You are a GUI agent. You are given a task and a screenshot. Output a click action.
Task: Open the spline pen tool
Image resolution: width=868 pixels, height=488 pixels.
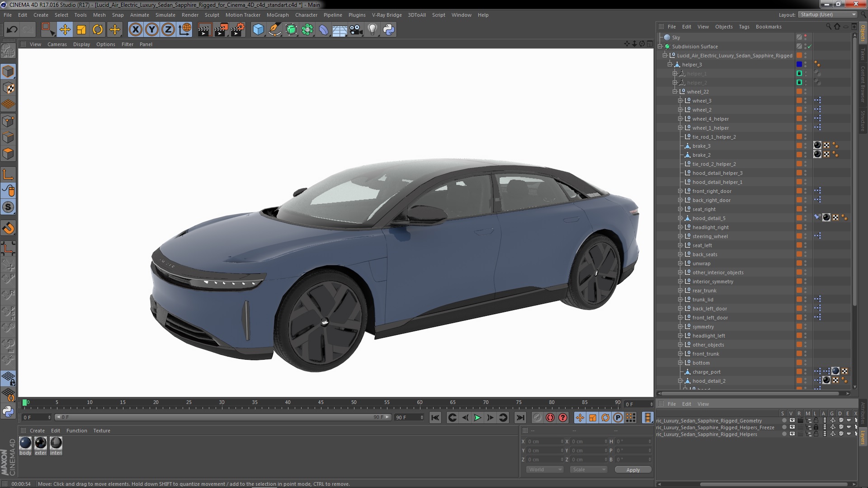(274, 30)
